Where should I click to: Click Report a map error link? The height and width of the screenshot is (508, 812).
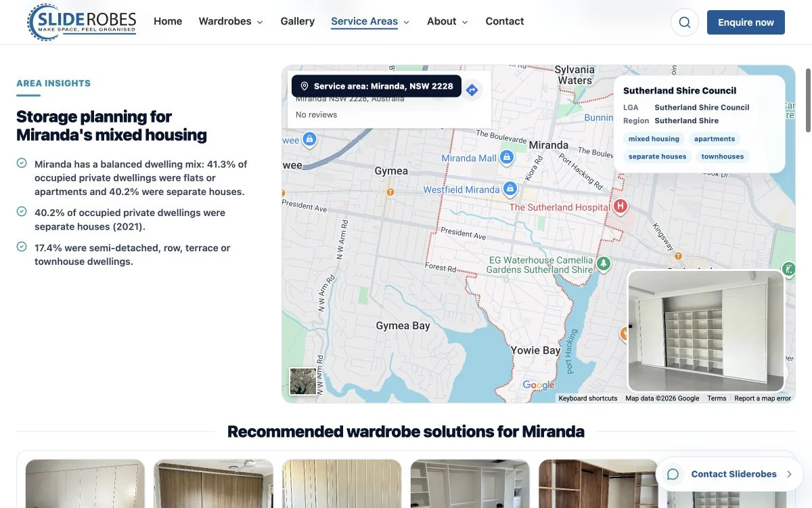(x=763, y=398)
